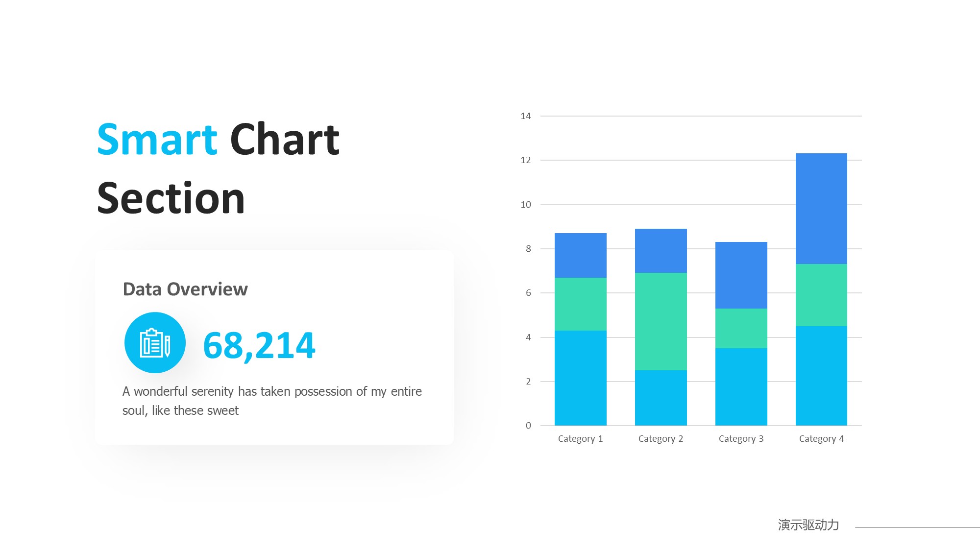This screenshot has height=551, width=980.
Task: Click Category 4 tall blue top segment
Action: click(821, 208)
